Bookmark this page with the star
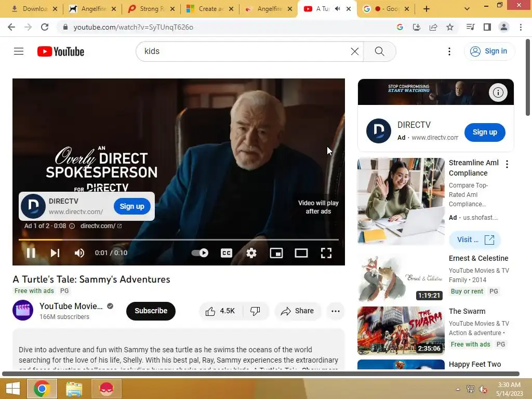This screenshot has width=532, height=399. [450, 27]
